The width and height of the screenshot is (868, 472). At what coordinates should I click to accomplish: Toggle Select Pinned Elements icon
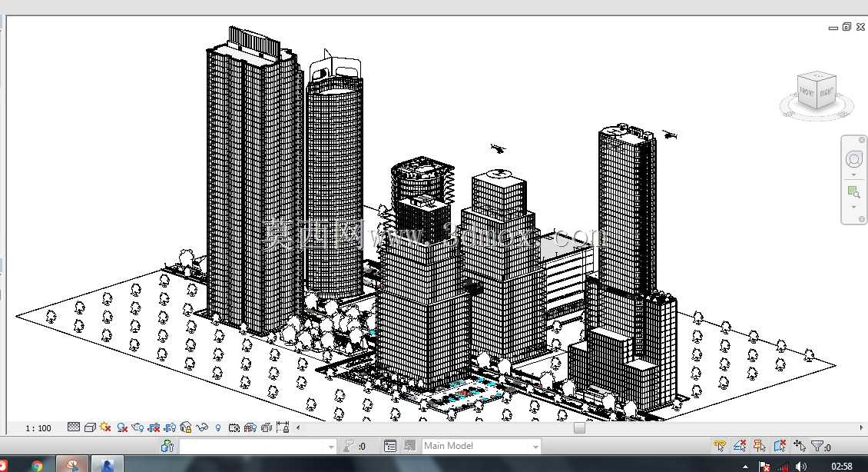coord(760,446)
